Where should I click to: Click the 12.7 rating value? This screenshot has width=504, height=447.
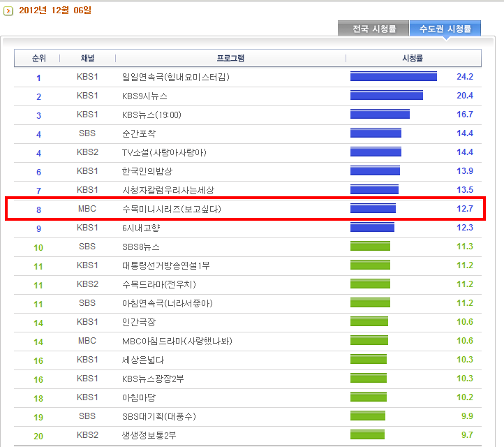(x=465, y=208)
